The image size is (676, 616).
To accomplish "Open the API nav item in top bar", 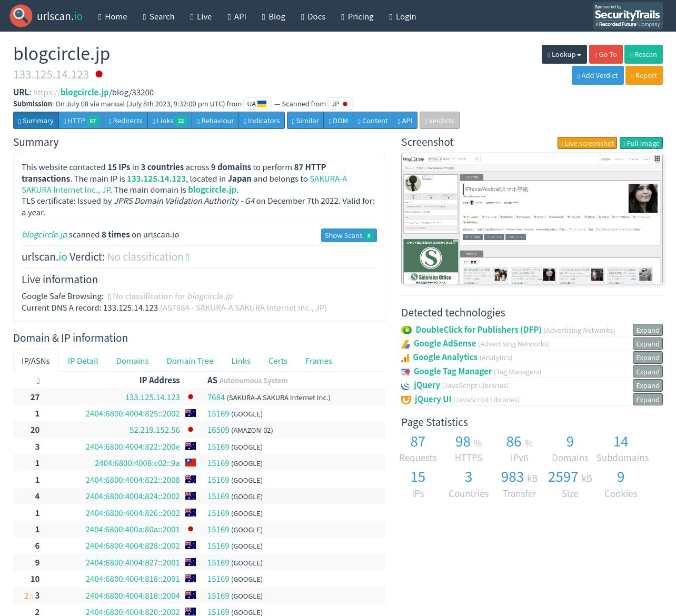I will [x=237, y=16].
